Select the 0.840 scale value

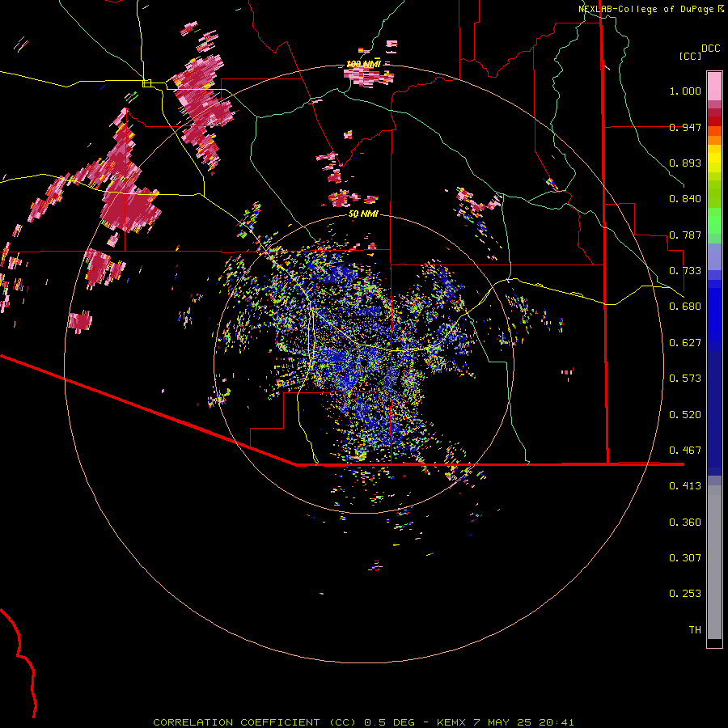685,199
